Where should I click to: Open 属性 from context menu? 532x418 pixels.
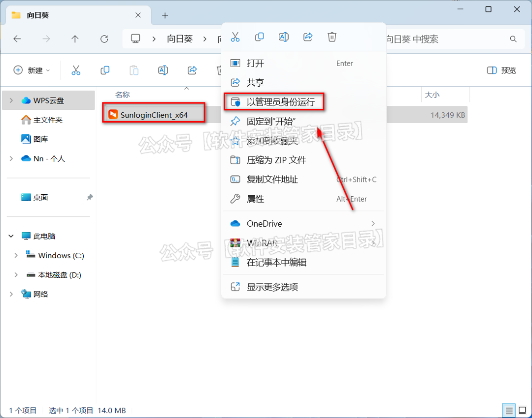303,199
